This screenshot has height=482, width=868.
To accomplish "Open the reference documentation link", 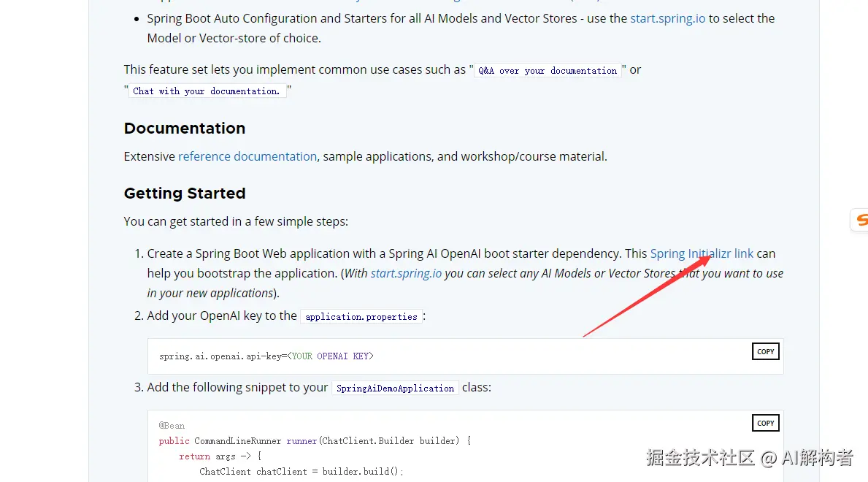I will coord(247,156).
